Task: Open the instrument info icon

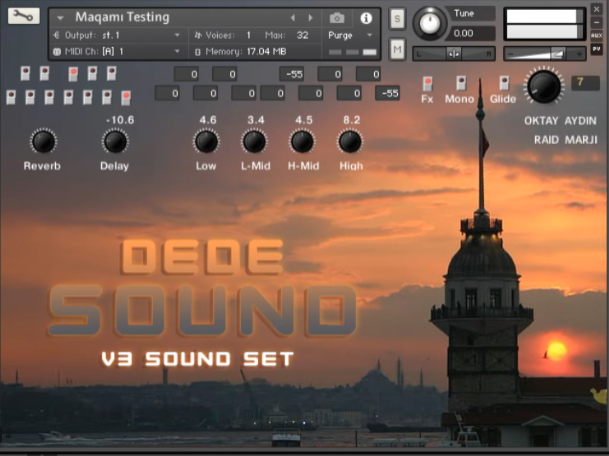Action: tap(366, 18)
